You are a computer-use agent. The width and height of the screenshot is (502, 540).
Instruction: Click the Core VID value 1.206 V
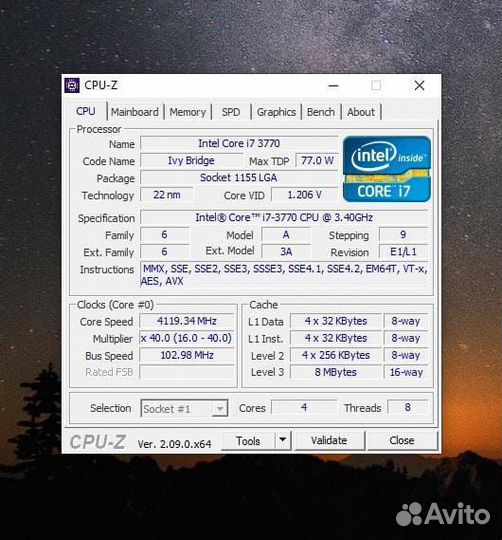304,195
